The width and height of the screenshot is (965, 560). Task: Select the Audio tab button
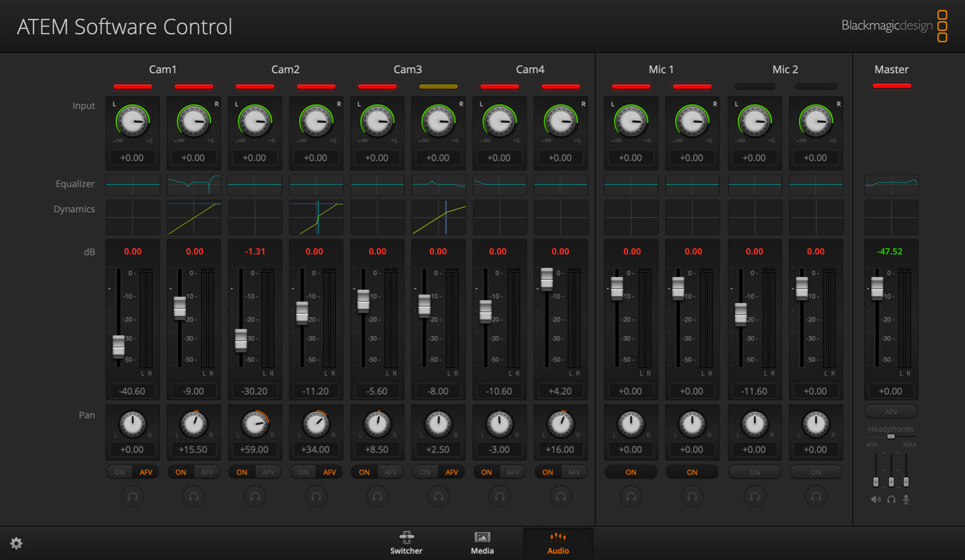click(x=558, y=543)
